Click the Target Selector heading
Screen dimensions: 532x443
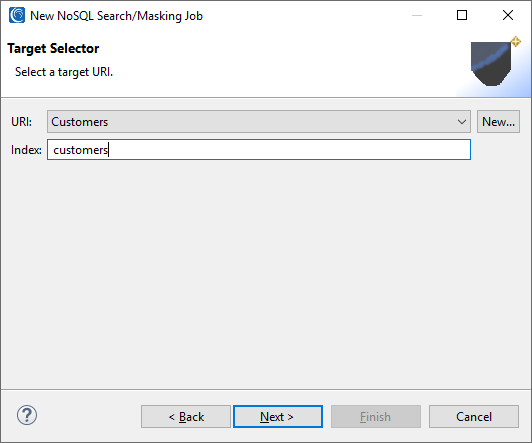53,49
